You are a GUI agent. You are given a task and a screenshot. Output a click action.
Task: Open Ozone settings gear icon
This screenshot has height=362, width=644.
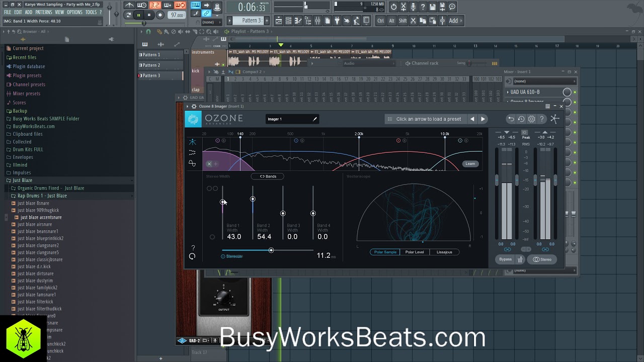(531, 119)
